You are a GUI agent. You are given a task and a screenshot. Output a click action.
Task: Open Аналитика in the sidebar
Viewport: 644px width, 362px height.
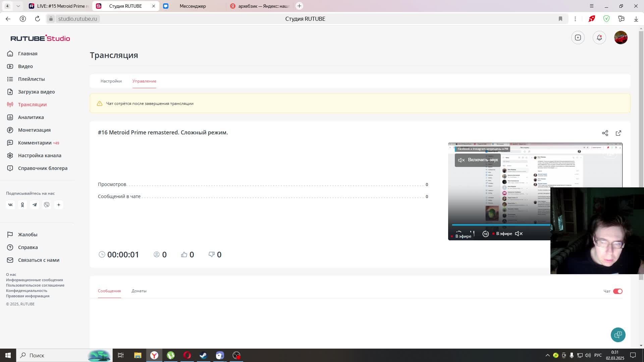[x=31, y=117]
